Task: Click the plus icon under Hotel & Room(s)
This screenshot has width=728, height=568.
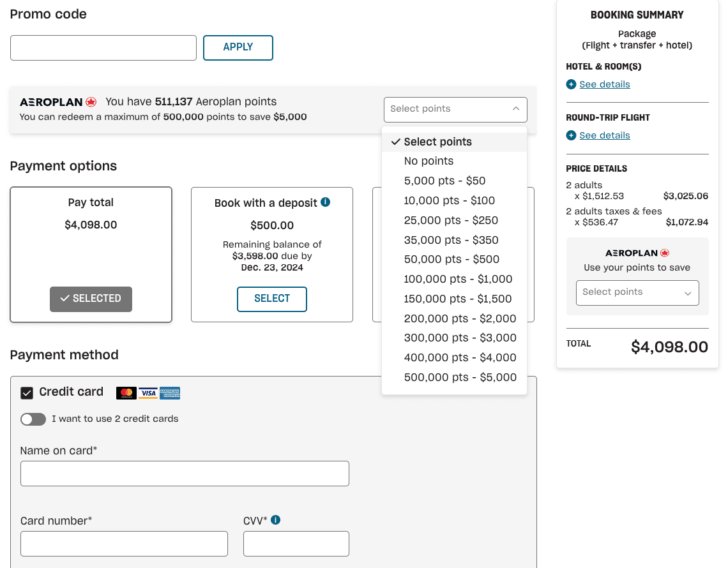Action: tap(571, 84)
